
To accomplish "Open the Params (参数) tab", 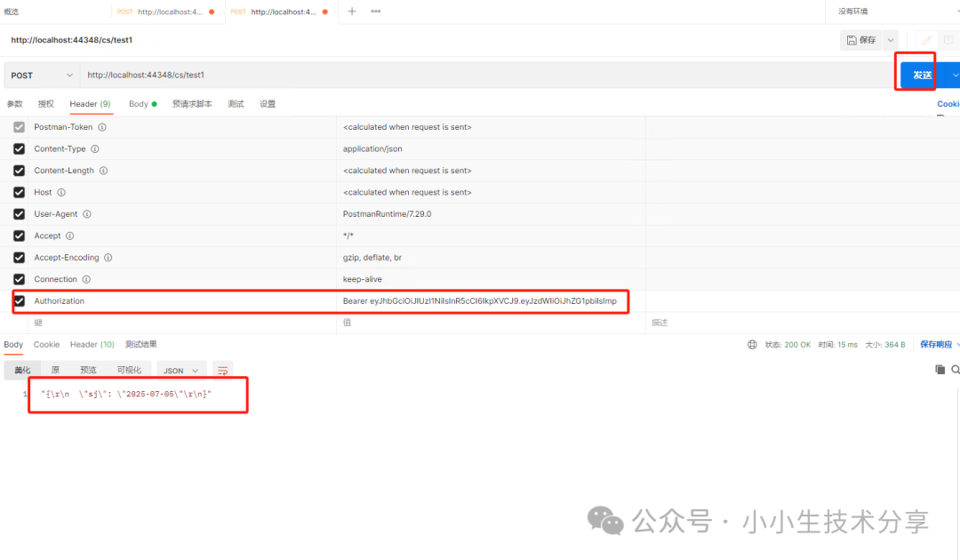I will pos(15,104).
